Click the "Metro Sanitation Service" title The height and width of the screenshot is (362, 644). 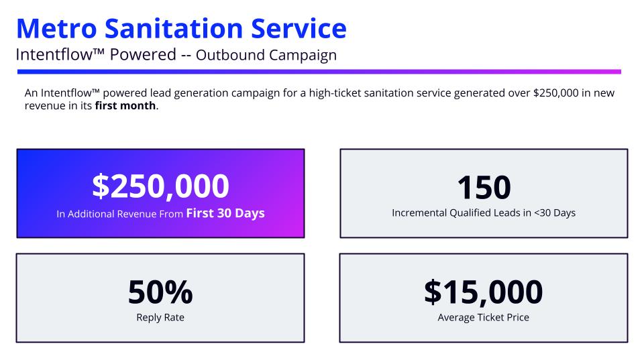(181, 29)
